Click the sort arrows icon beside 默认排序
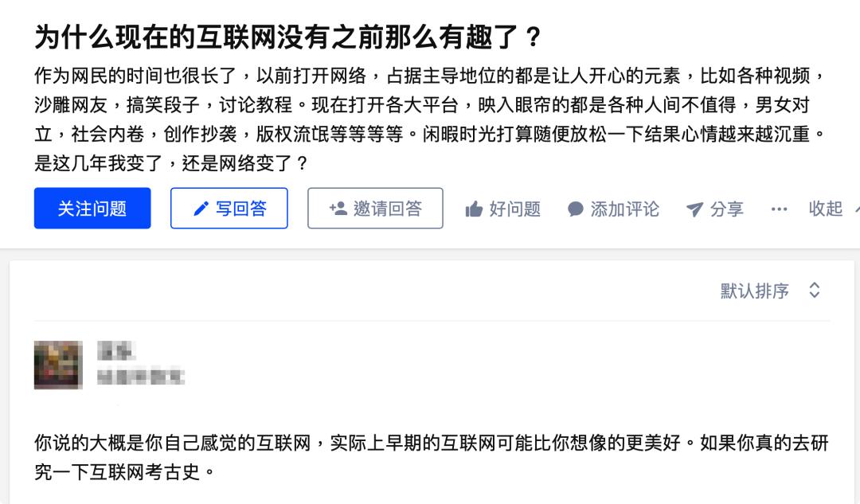860x504 pixels. (814, 291)
